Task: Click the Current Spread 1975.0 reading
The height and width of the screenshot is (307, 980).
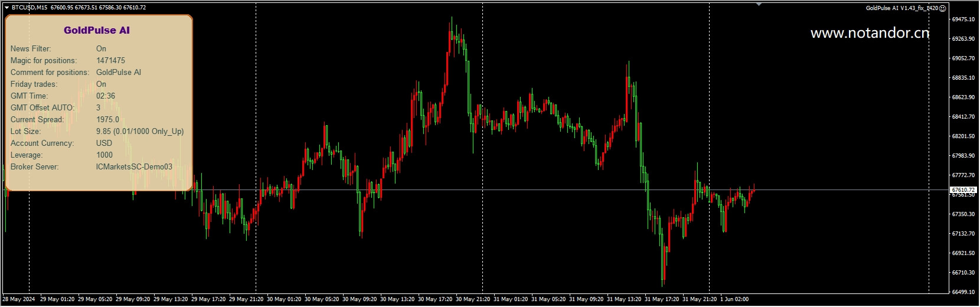Action: point(107,120)
